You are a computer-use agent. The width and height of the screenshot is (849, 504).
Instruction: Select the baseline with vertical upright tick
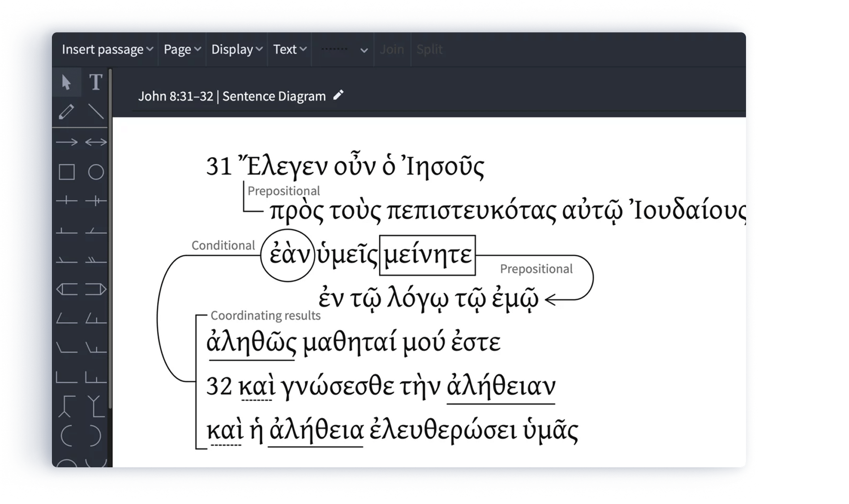click(67, 231)
